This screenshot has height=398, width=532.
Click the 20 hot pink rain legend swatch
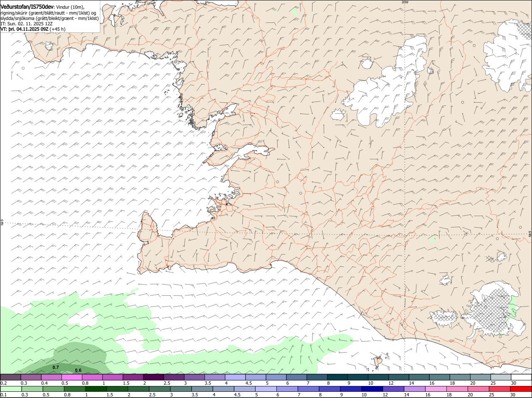click(x=478, y=389)
